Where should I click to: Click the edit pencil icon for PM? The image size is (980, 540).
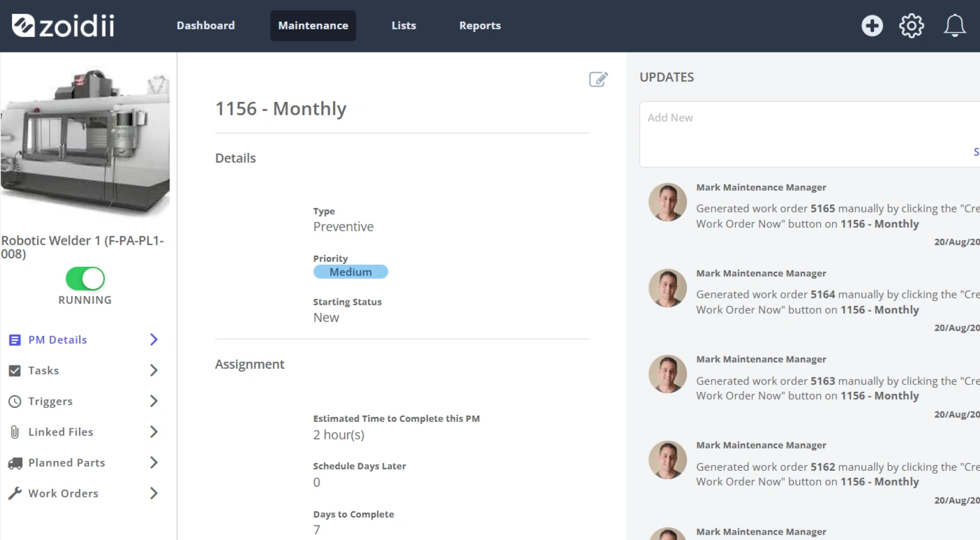coord(598,79)
